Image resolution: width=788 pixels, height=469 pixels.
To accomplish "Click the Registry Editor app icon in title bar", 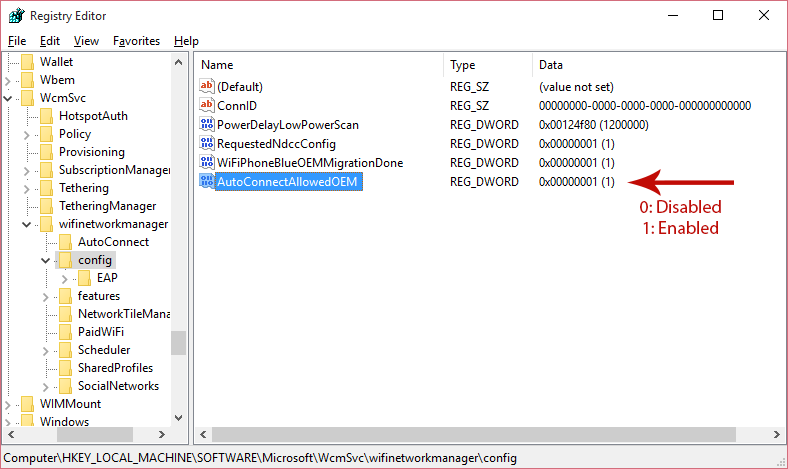I will 16,15.
